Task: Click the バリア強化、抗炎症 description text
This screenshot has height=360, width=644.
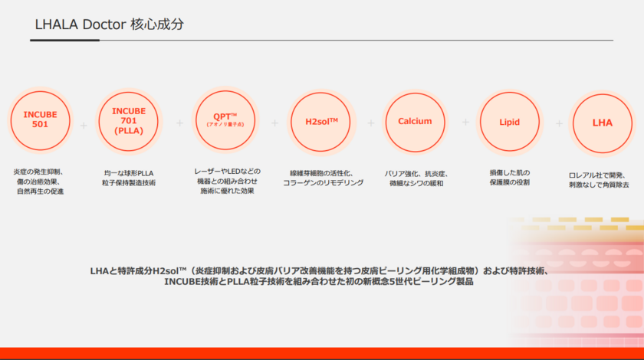Action: click(x=415, y=178)
